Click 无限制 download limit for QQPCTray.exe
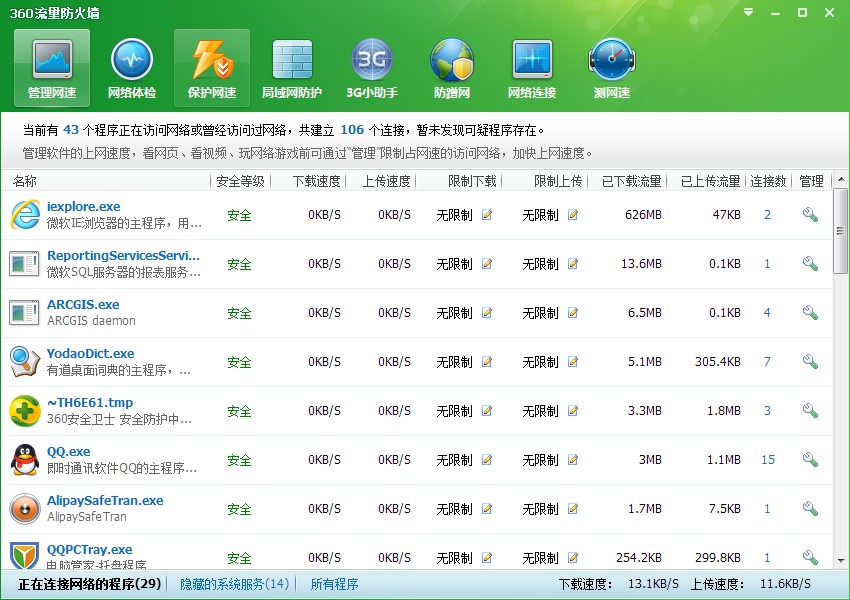 pos(454,558)
